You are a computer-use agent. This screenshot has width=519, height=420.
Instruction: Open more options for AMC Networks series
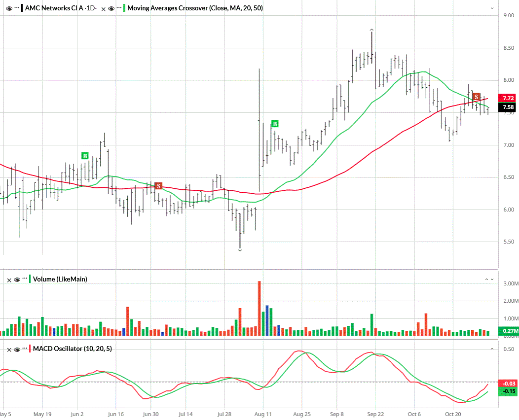(x=16, y=8)
